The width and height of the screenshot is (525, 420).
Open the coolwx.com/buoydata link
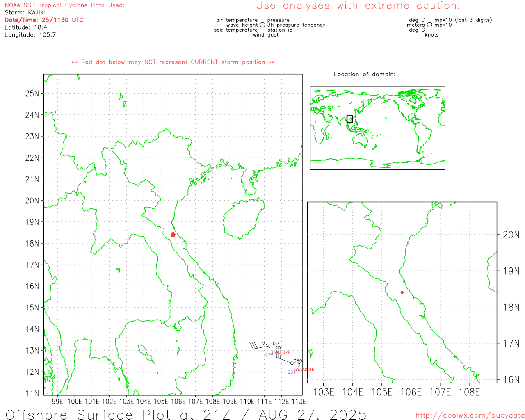470,415
